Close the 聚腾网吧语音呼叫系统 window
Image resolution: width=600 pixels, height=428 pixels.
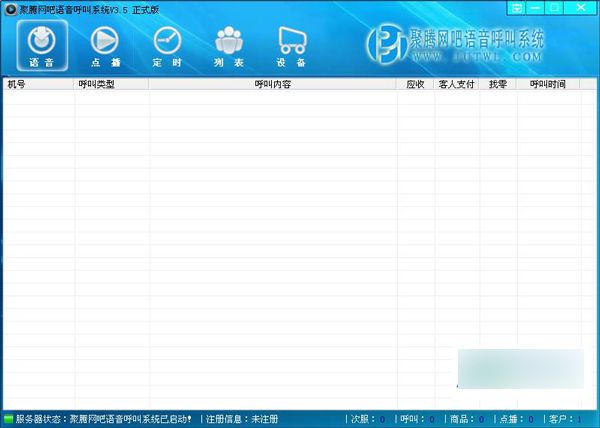tap(580, 8)
